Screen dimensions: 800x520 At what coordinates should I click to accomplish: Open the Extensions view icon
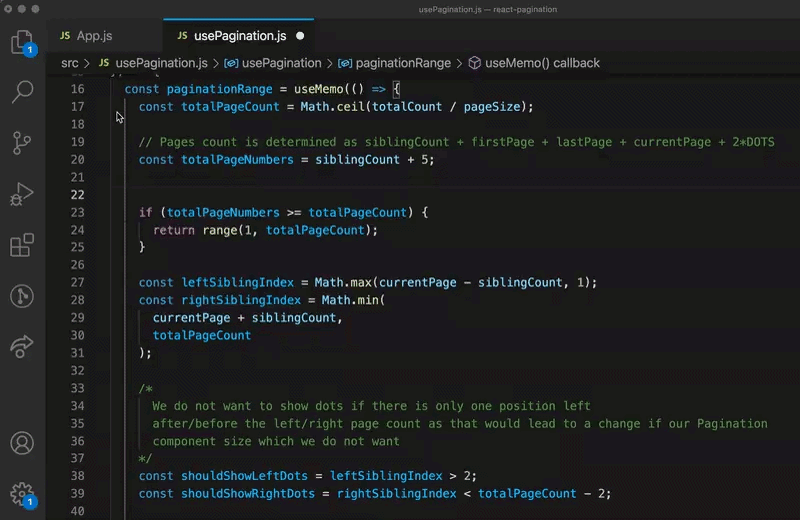tap(22, 245)
